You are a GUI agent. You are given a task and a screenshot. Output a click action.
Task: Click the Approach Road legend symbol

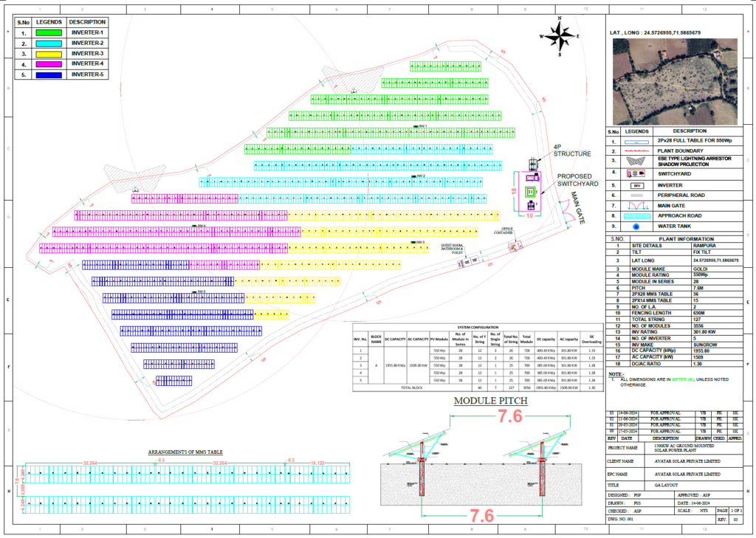click(x=636, y=215)
